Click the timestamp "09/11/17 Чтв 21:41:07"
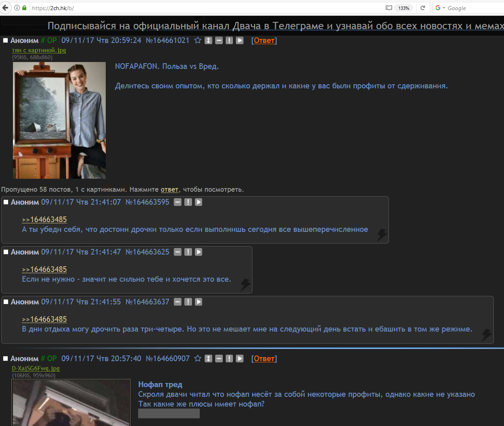This screenshot has height=426, width=504. click(81, 202)
